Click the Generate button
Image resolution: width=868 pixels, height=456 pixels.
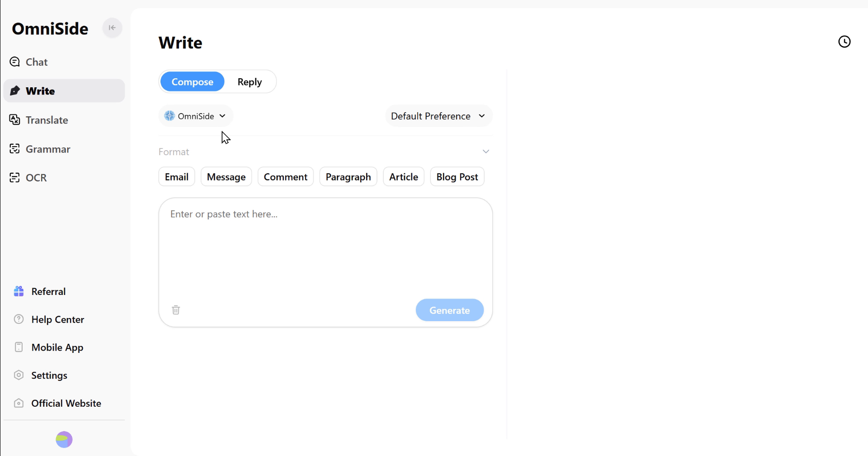click(449, 310)
